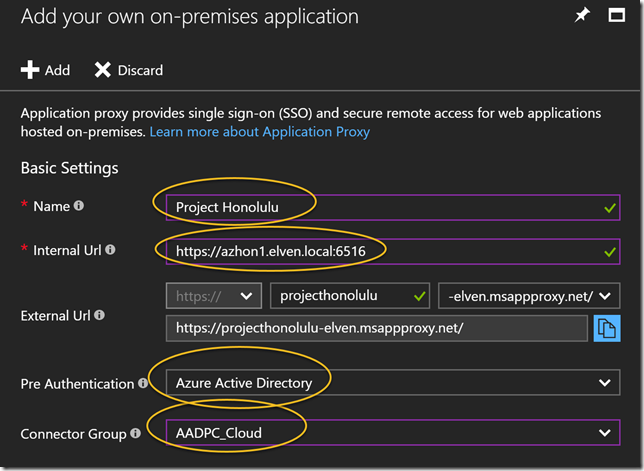644x471 pixels.
Task: Copy the External Url with the copy icon
Action: click(x=606, y=329)
